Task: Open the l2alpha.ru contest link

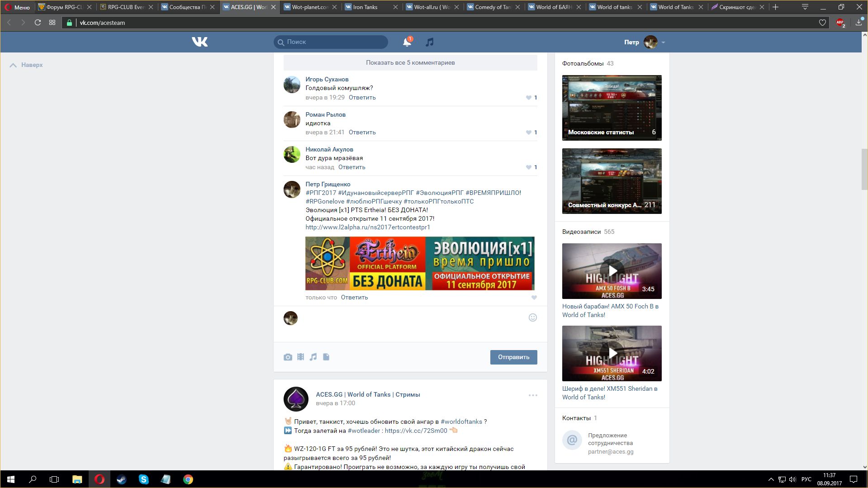Action: (368, 227)
